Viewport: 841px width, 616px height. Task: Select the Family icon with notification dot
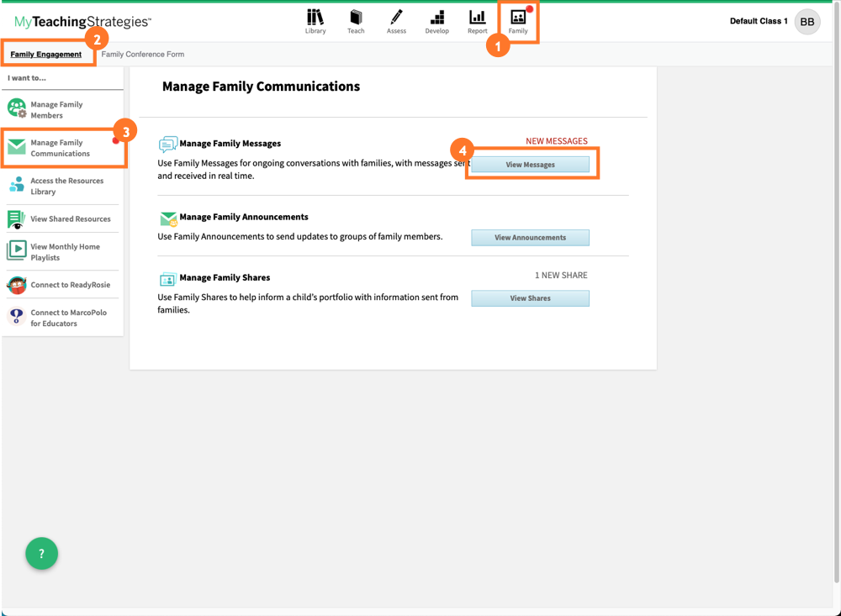pyautogui.click(x=517, y=21)
